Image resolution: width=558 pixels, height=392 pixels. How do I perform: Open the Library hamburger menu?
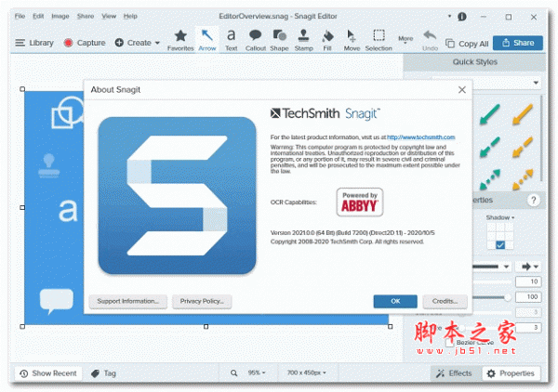tap(20, 43)
